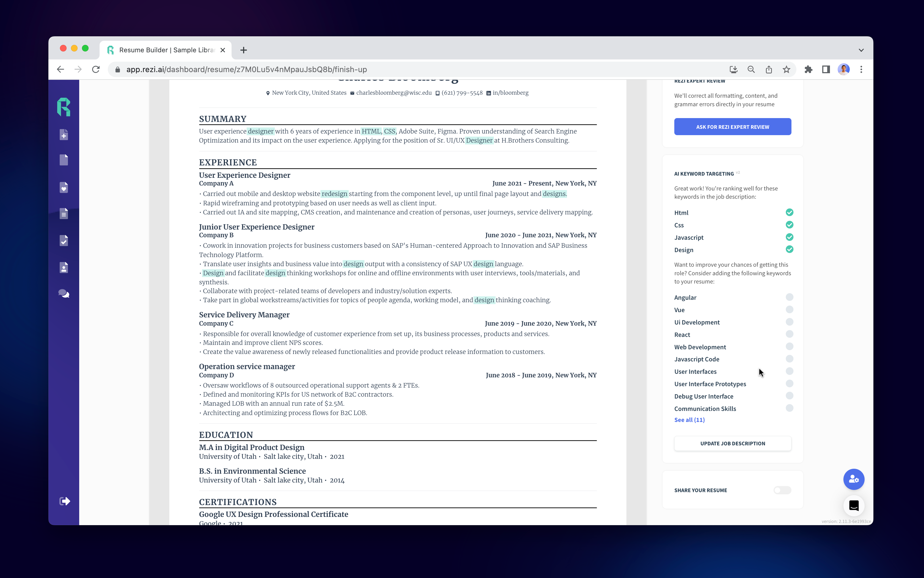Screen dimensions: 924x578
Task: Click User Interface Prototypes keyword label
Action: pos(710,384)
